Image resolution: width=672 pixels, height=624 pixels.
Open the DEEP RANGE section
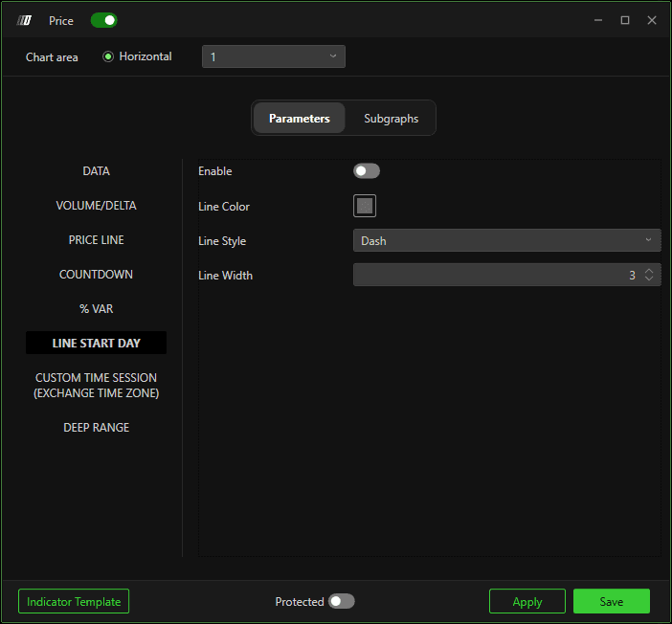coord(96,427)
